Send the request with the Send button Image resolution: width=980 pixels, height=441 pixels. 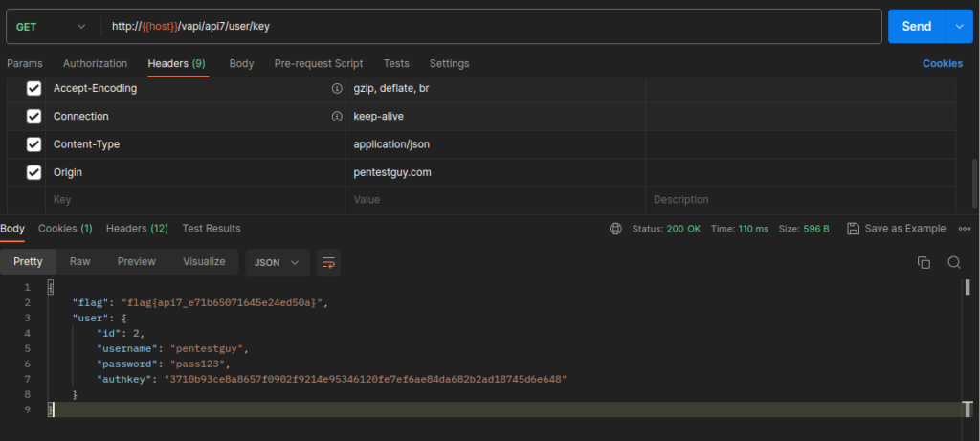tap(917, 26)
